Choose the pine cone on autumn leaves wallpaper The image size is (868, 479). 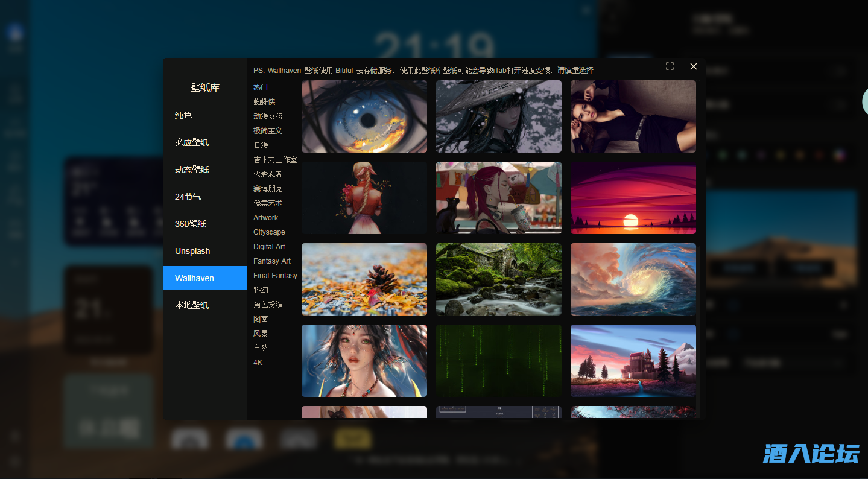(x=364, y=279)
